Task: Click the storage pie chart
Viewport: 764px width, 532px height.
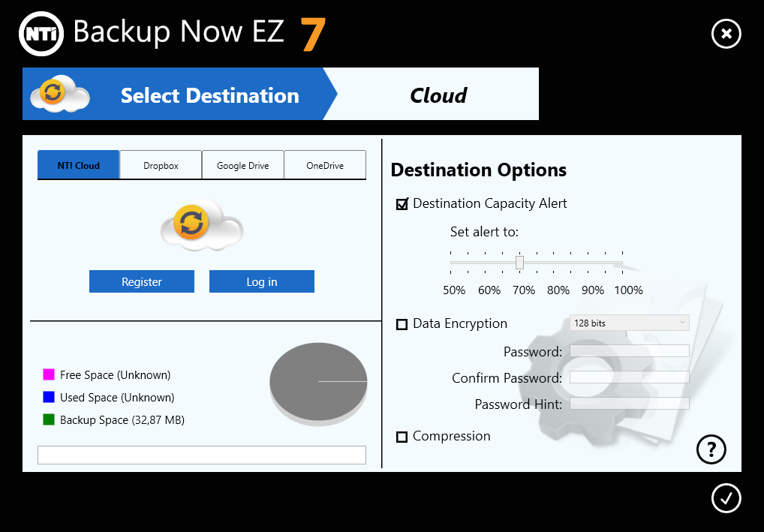Action: pyautogui.click(x=318, y=382)
